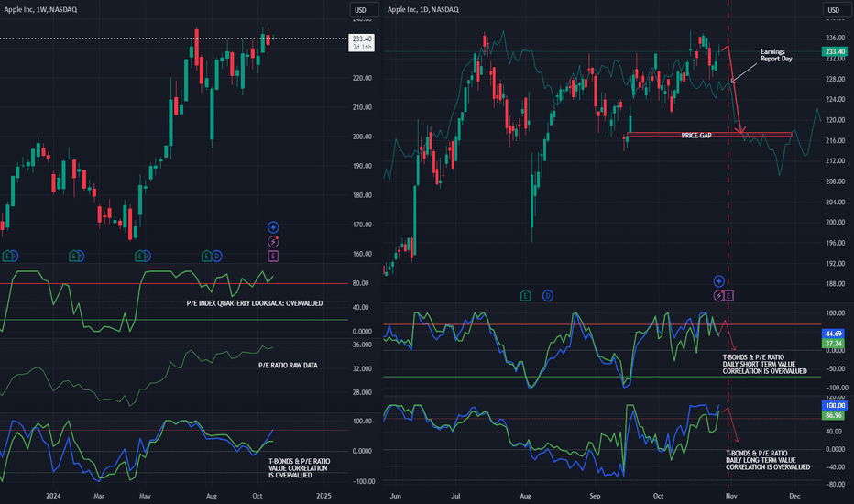854x504 pixels.
Task: Click the lightning bolt icon on weekly chart
Action: pos(273,241)
